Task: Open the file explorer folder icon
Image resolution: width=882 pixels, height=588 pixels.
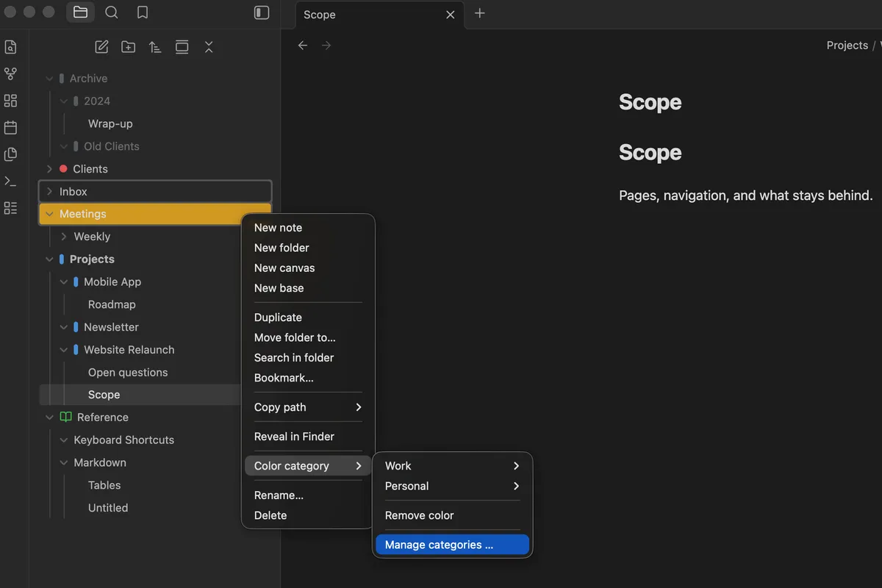Action: coord(80,12)
